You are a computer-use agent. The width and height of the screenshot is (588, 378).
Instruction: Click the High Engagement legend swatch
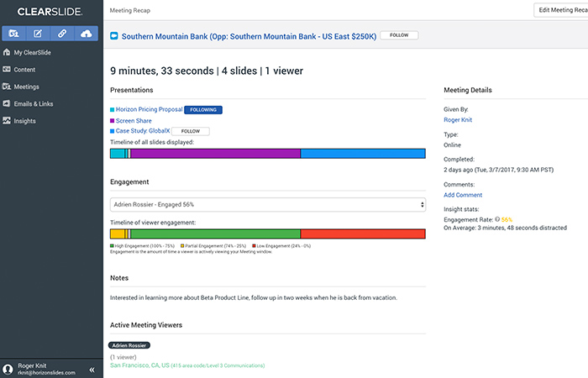[112, 246]
